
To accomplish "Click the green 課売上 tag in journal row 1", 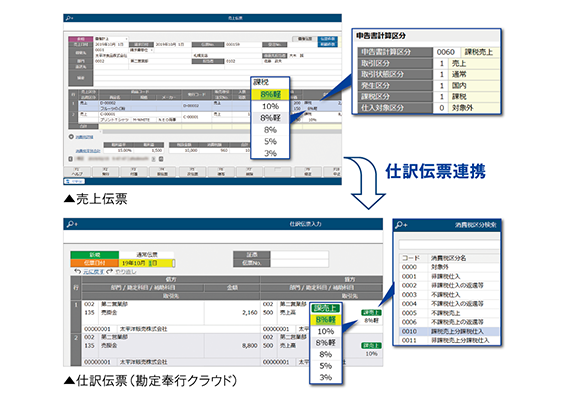I will click(x=371, y=313).
